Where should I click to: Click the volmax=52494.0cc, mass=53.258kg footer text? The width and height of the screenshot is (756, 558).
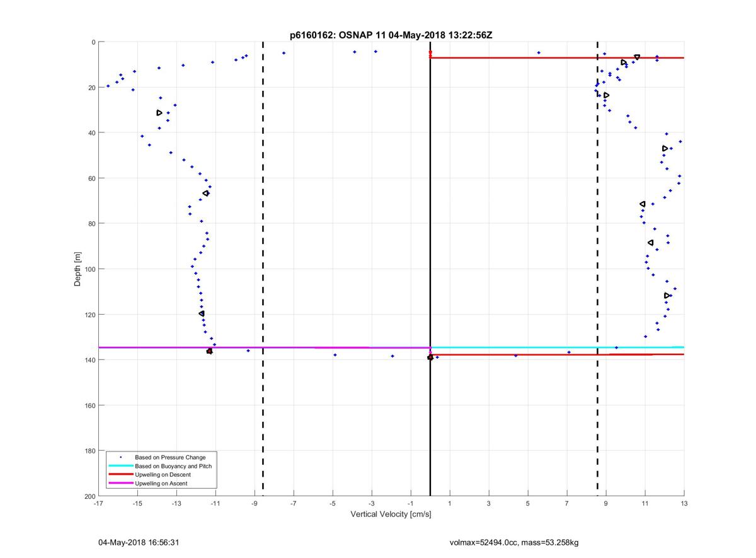click(x=514, y=542)
